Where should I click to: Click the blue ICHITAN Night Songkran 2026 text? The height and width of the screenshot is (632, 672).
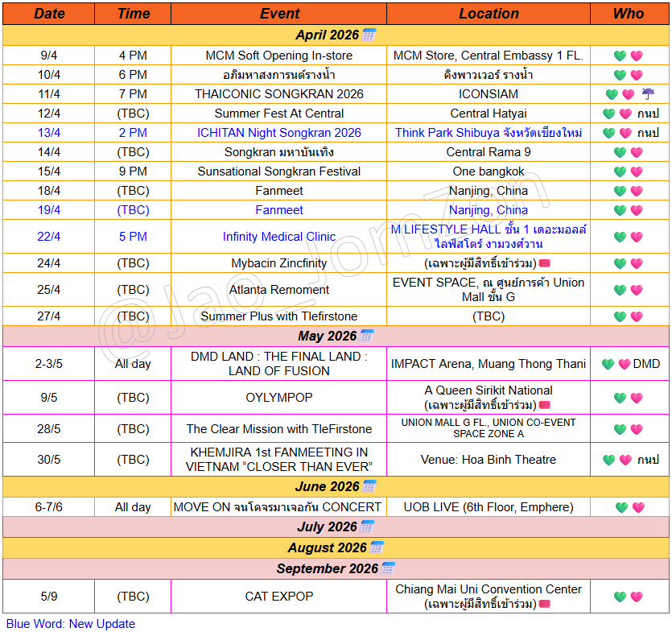[279, 133]
